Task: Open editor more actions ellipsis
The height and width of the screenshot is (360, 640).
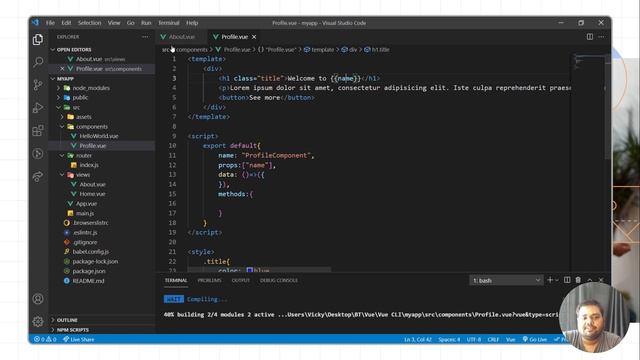Action: pyautogui.click(x=601, y=37)
